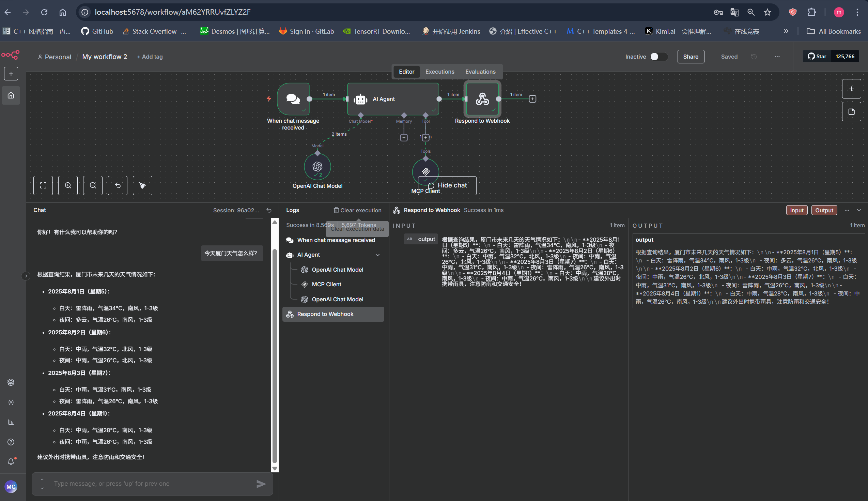Viewport: 868px width, 501px height.
Task: Click the zoom out canvas button
Action: click(93, 185)
